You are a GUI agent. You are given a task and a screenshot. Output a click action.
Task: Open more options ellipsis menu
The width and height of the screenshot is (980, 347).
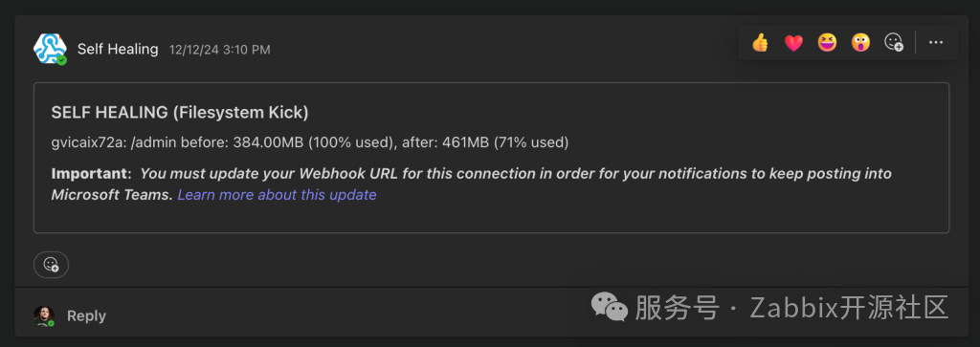[x=936, y=42]
